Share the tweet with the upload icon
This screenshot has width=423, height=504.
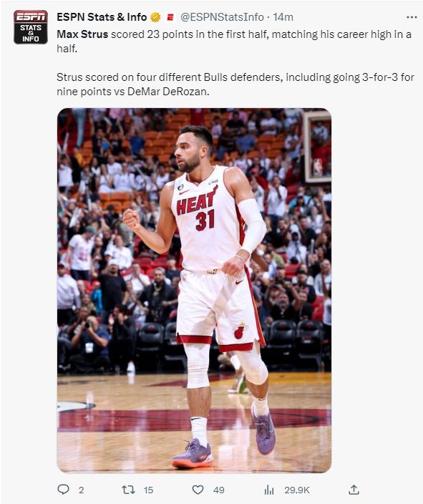coord(354,490)
